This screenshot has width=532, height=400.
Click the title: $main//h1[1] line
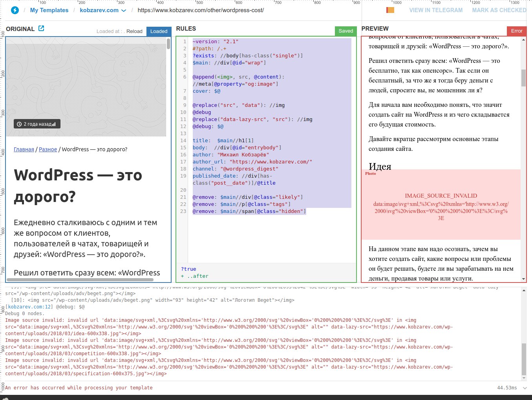pyautogui.click(x=223, y=141)
